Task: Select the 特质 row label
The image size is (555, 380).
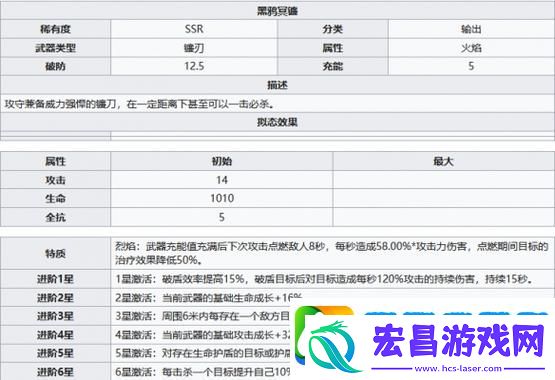Action: (x=55, y=253)
